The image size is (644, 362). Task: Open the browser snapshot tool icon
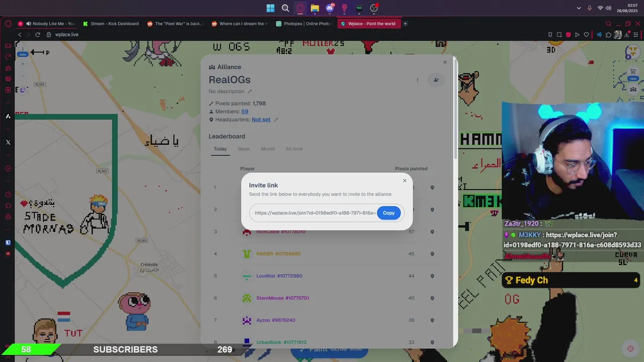(x=559, y=35)
